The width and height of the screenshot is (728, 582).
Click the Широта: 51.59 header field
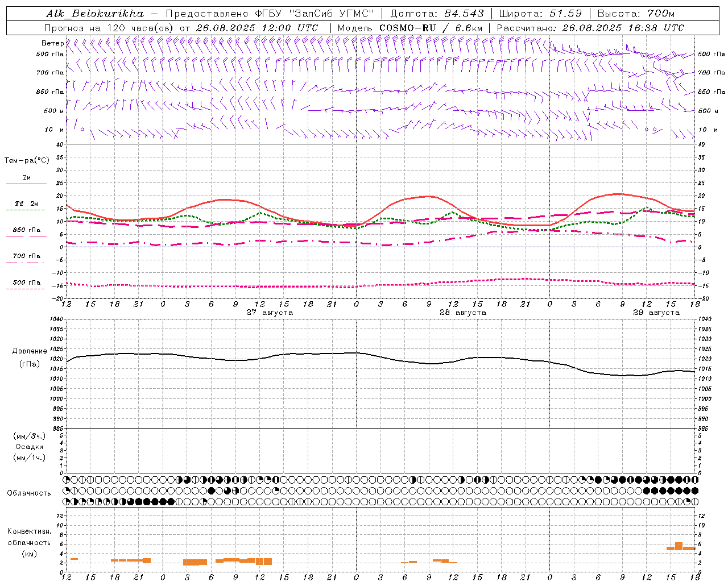pyautogui.click(x=540, y=14)
